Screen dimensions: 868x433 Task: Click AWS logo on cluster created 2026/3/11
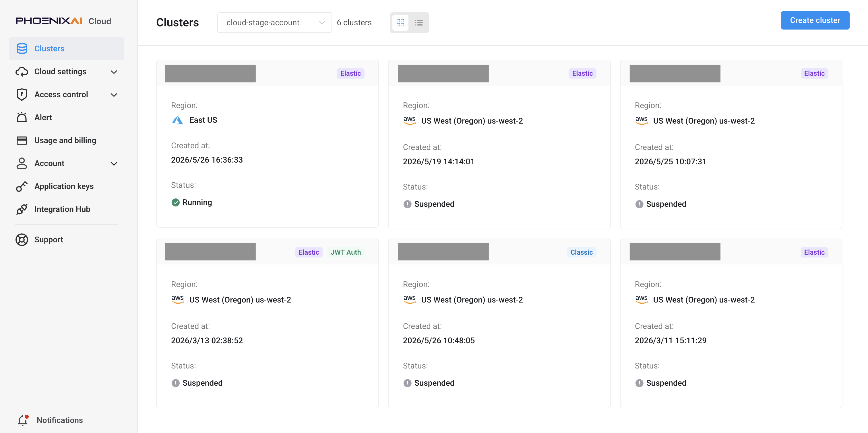[x=642, y=299]
